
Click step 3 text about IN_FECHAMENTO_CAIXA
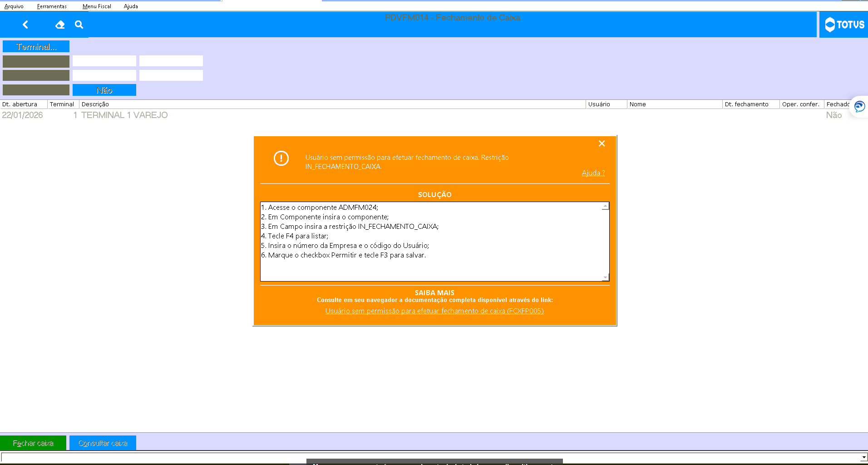(x=350, y=227)
